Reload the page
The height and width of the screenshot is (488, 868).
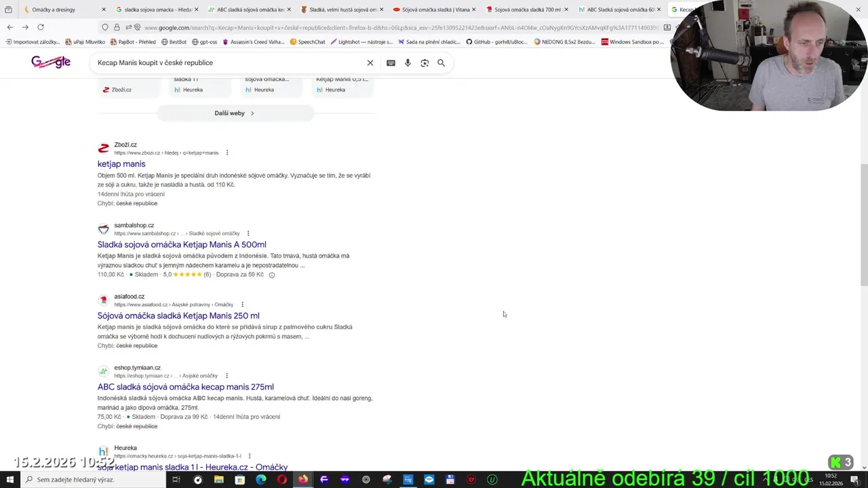(x=41, y=27)
